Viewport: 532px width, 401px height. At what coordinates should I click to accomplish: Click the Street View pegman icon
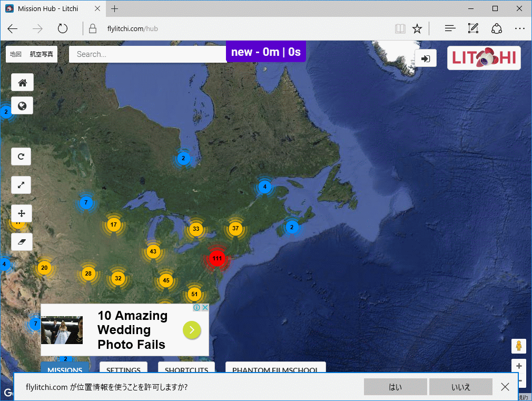pos(519,346)
